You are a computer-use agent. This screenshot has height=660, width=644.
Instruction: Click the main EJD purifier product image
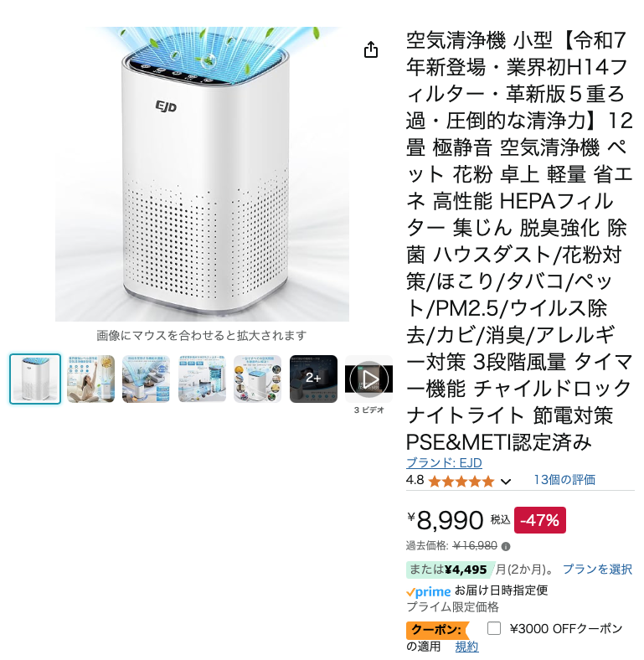coord(202,174)
